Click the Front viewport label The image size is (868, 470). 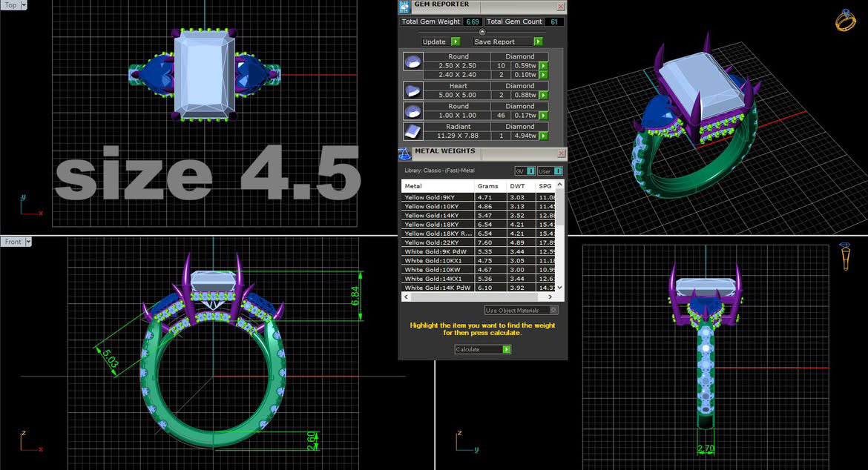click(13, 242)
